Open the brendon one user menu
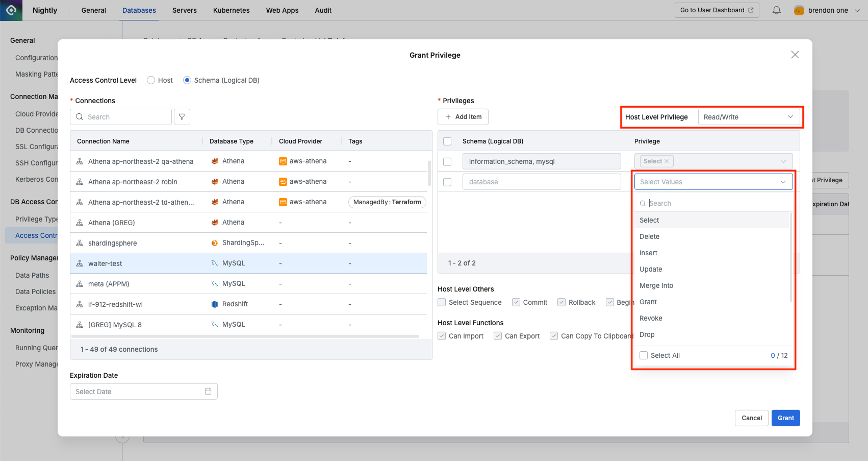Screen dimensions: 868x461 tap(827, 10)
